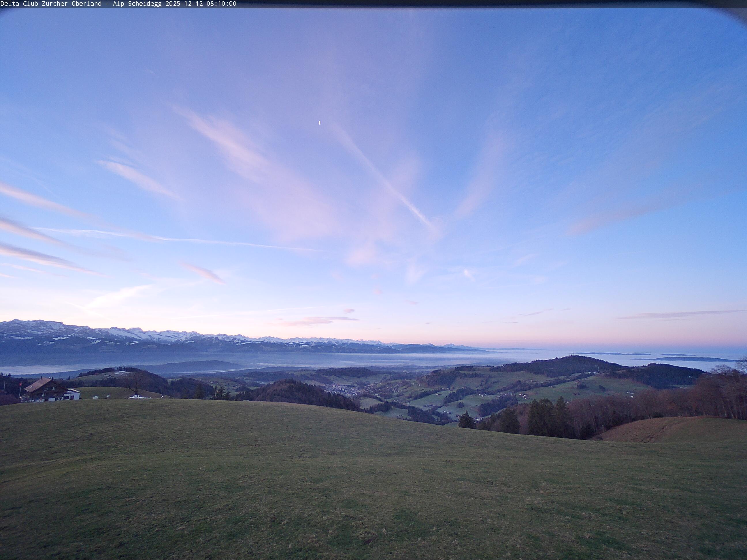Image resolution: width=747 pixels, height=560 pixels.
Task: Click the 2025-12-12 date in the overlay
Action: 185,4
